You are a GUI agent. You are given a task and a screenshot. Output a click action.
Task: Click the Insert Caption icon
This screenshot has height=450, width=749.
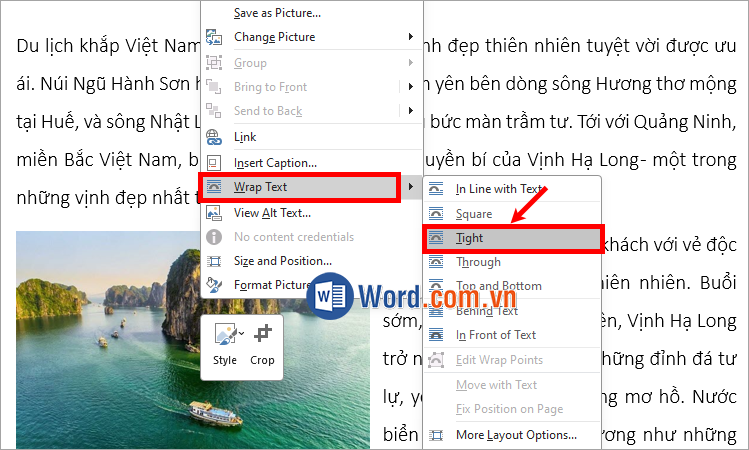pos(214,163)
